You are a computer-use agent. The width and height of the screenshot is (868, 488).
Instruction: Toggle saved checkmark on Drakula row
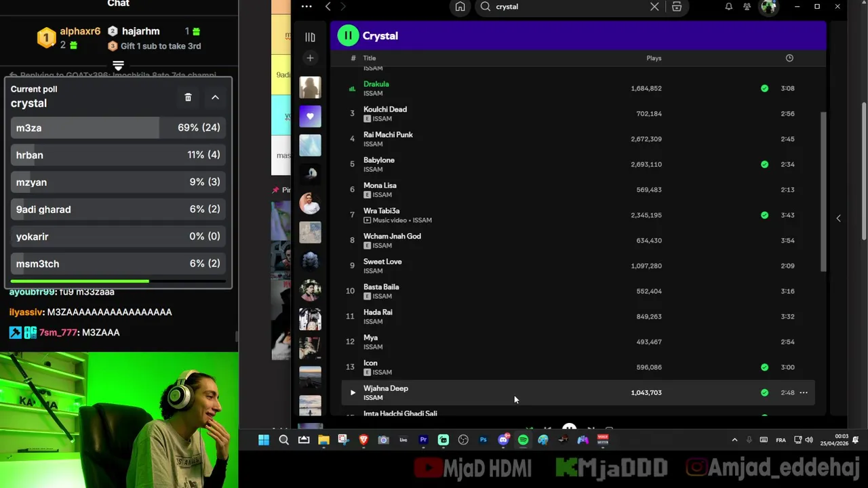pyautogui.click(x=764, y=88)
